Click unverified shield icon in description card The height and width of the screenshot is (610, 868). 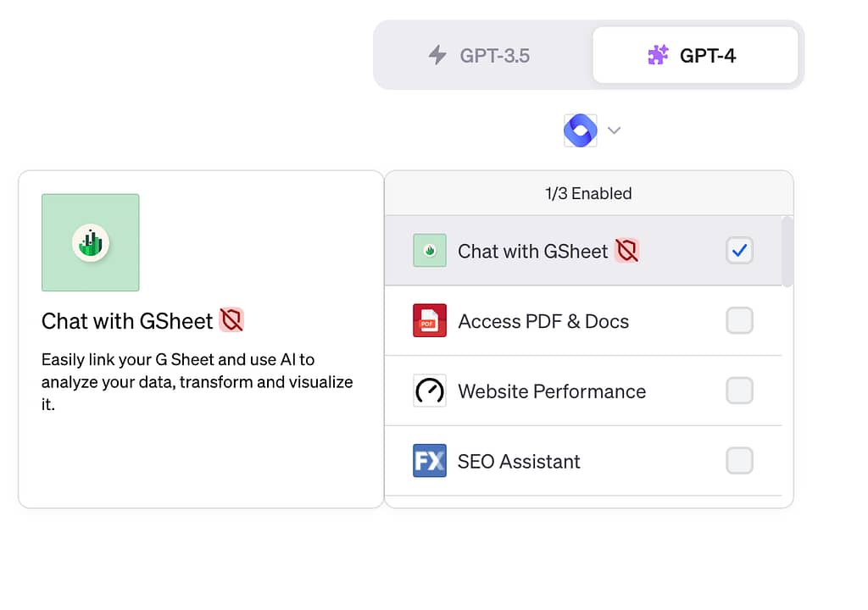tap(231, 320)
